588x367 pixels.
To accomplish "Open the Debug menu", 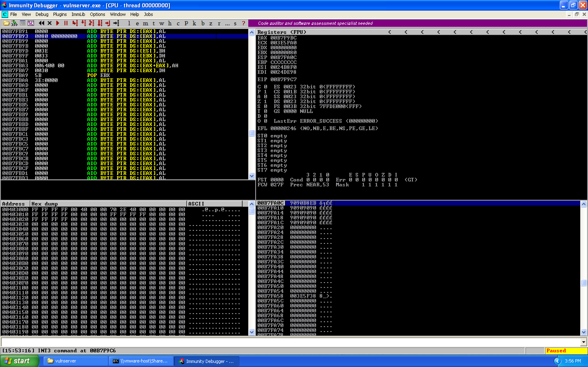I will tap(42, 14).
